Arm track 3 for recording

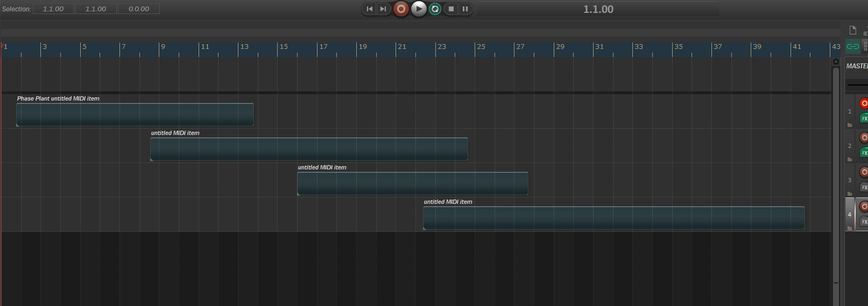click(x=864, y=172)
